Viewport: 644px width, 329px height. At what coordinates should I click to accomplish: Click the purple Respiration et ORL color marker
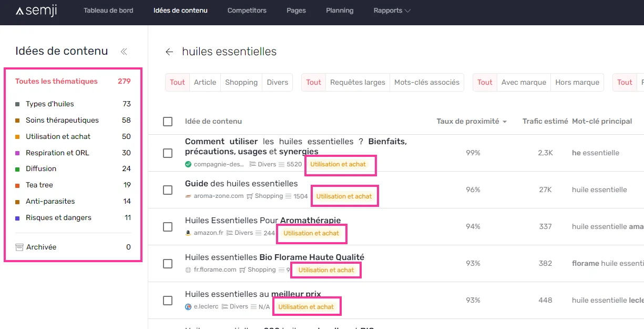pyautogui.click(x=17, y=153)
